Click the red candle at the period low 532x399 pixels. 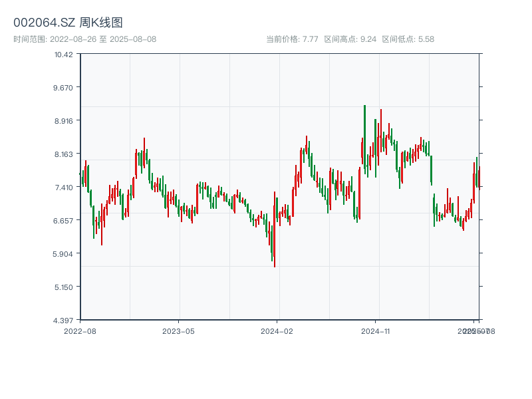click(274, 229)
